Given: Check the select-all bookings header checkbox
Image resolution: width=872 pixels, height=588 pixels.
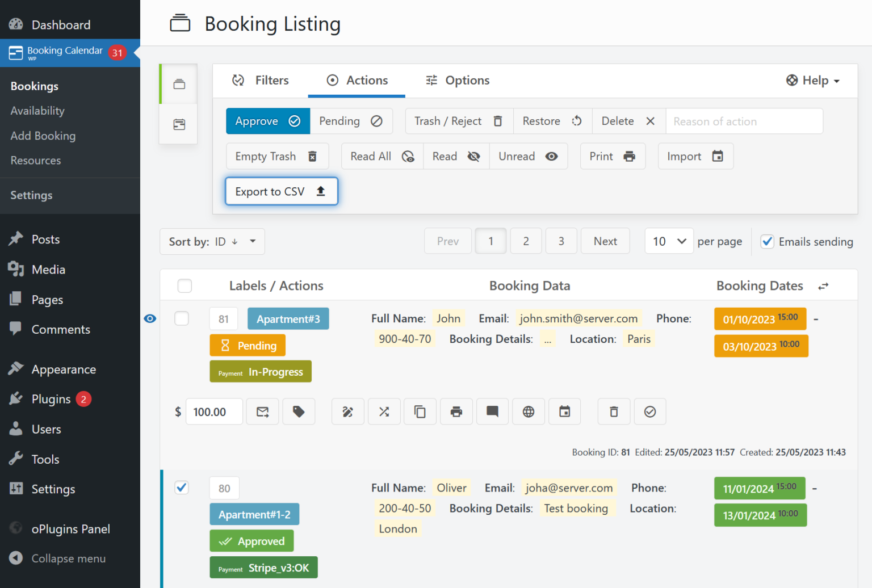Looking at the screenshot, I should pos(185,285).
